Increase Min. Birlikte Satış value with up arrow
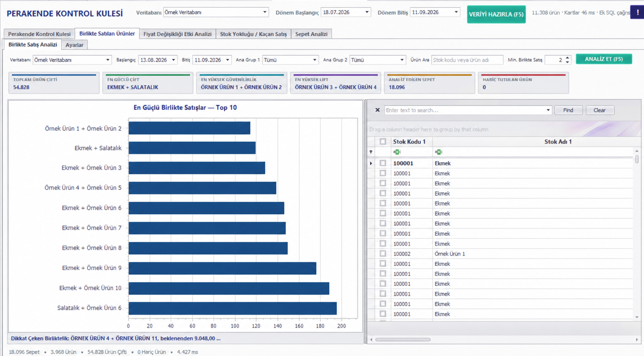This screenshot has height=356, width=644. (x=567, y=58)
